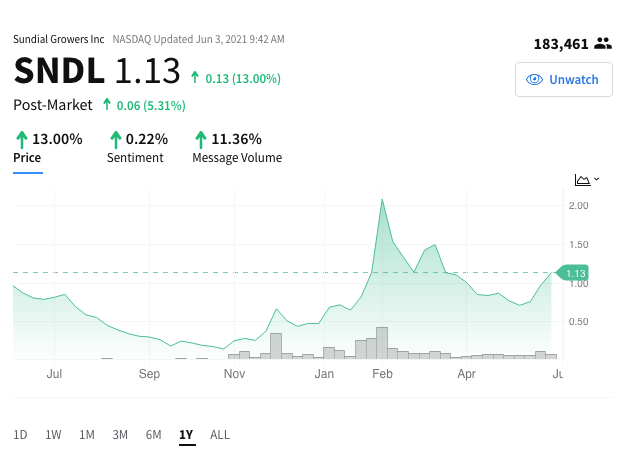Click the February price peak on chart

382,199
